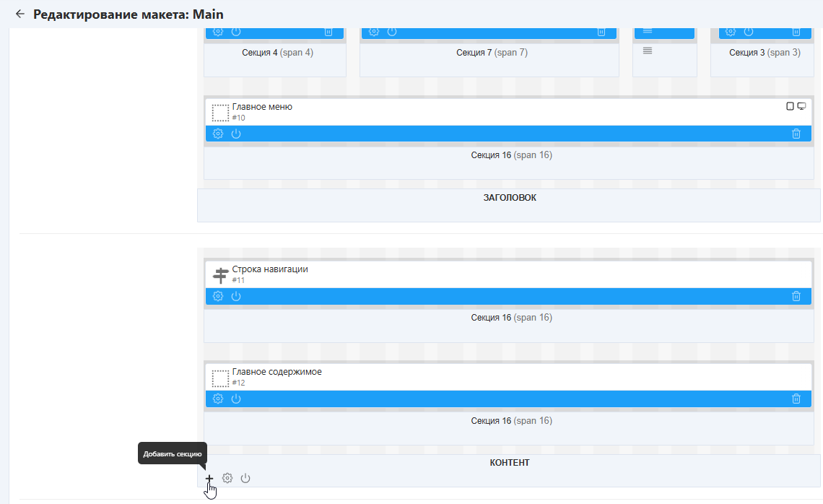Delete the Строка навигации block
Viewport: 823px width, 504px height.
pyautogui.click(x=796, y=296)
